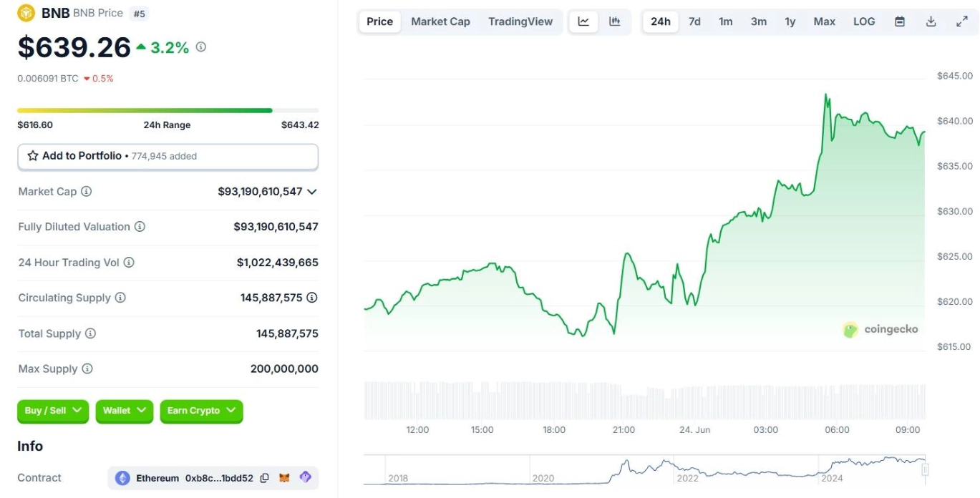Click the 24h low value $616.60
Image resolution: width=980 pixels, height=498 pixels.
(x=35, y=125)
